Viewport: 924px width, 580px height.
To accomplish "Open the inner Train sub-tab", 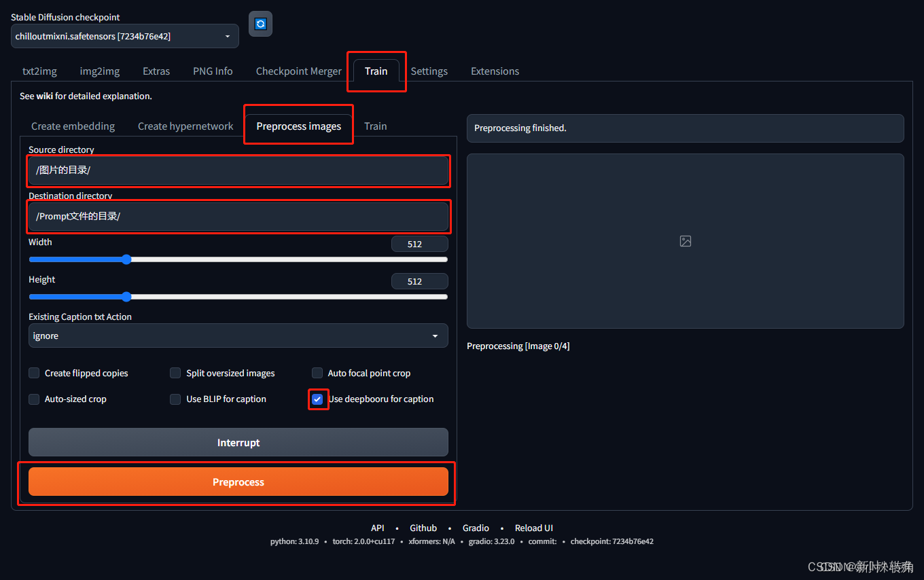I will pyautogui.click(x=376, y=126).
